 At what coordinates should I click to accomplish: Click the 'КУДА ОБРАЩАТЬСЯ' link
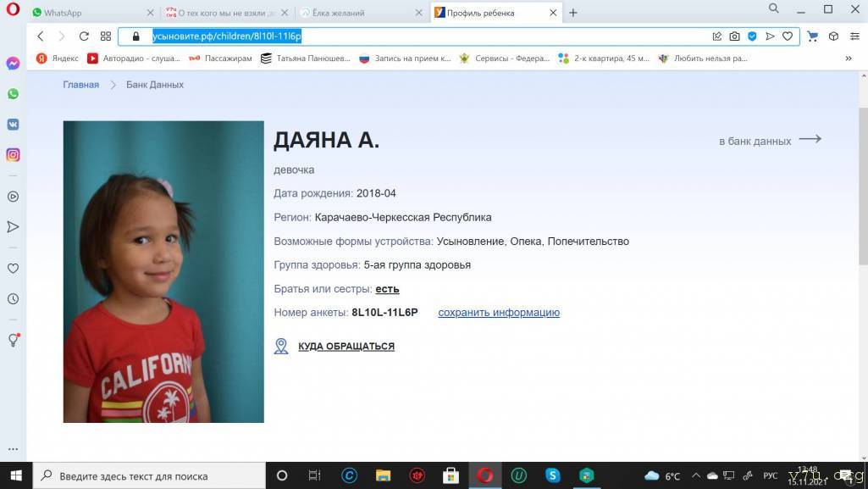(x=346, y=347)
